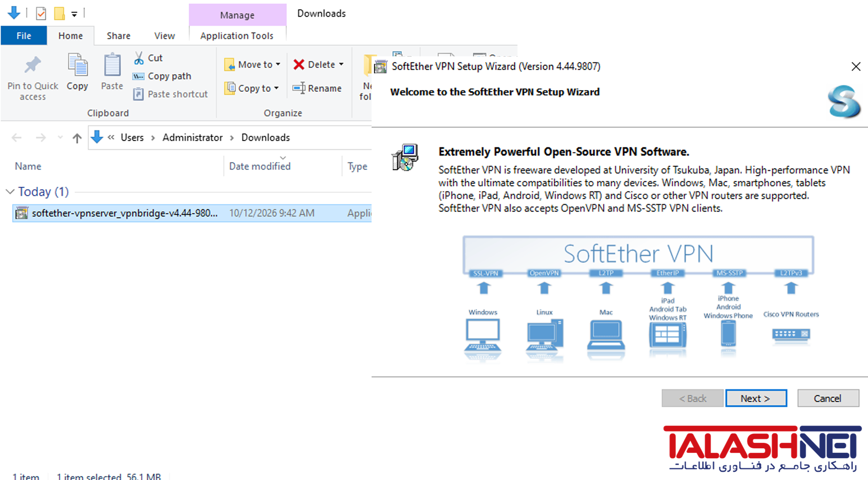Open the recent locations dropdown arrow
Viewport: 868px width, 480px height.
[x=60, y=137]
